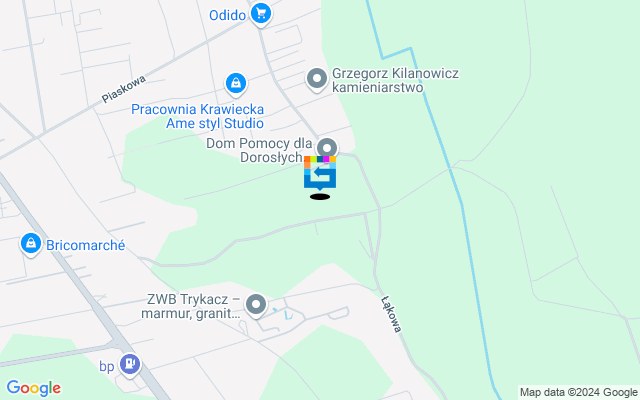Click the bp station text label
The image size is (640, 400).
coord(107,367)
